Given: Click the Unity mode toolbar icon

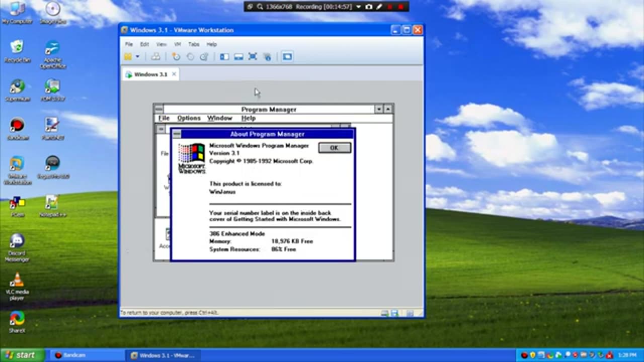Looking at the screenshot, I should [267, 57].
